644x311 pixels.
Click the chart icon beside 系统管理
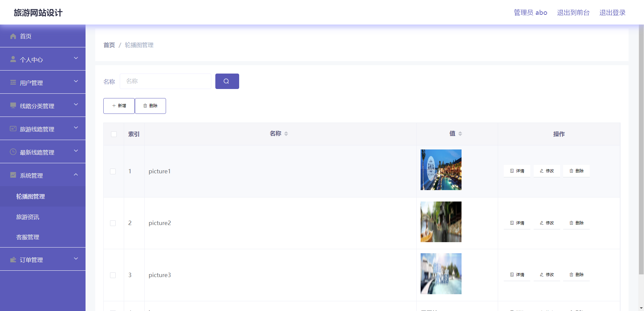[x=13, y=175]
